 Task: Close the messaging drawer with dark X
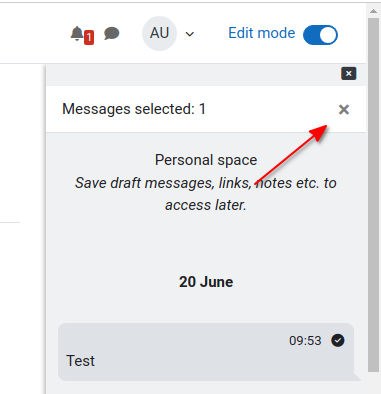click(x=349, y=73)
